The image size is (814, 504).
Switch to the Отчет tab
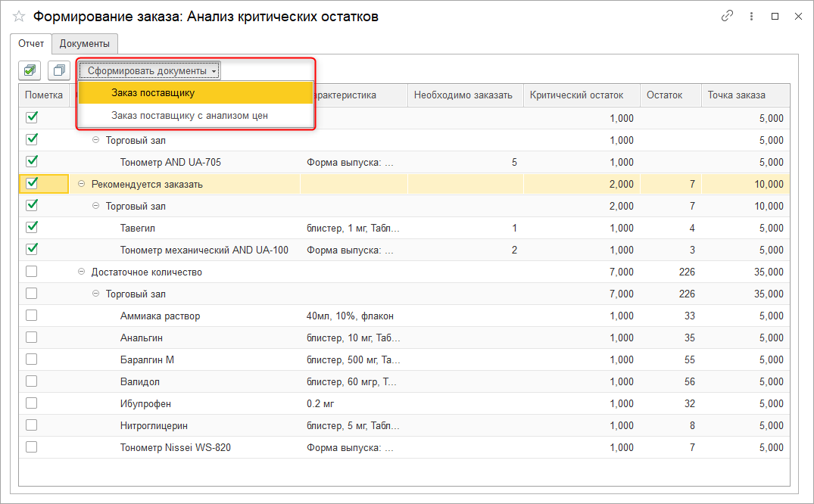click(x=31, y=44)
